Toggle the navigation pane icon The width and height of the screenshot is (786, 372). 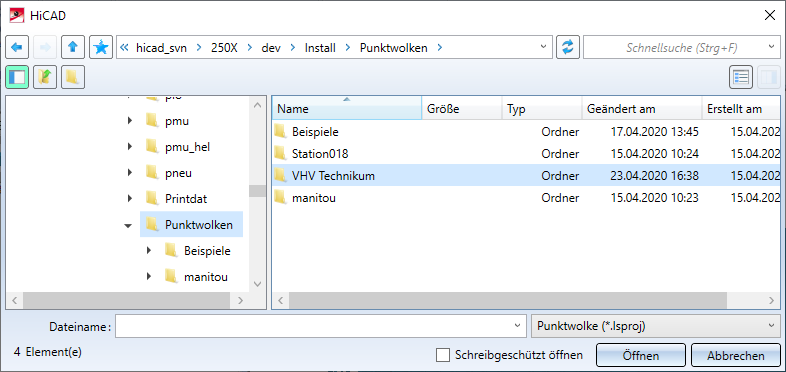[x=17, y=77]
